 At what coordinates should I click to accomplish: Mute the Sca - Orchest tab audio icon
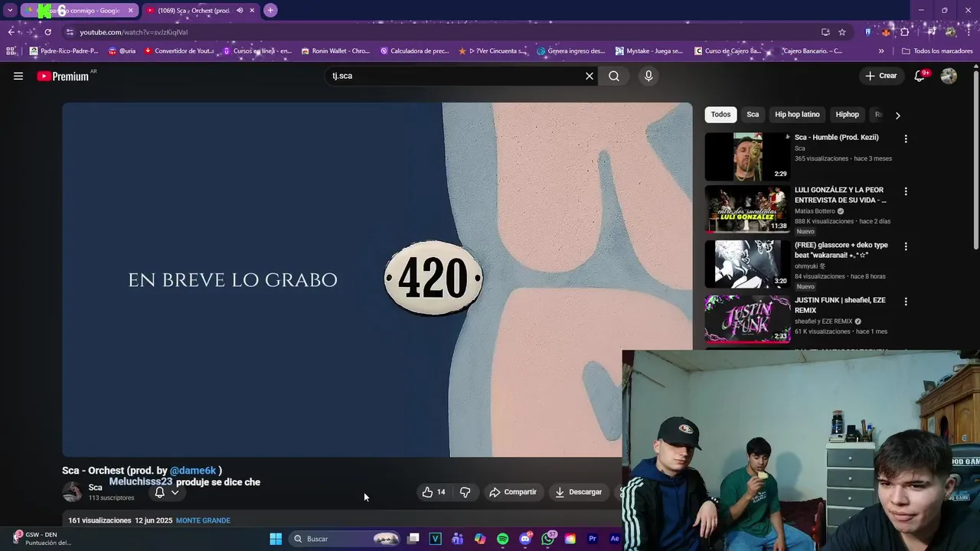point(240,11)
